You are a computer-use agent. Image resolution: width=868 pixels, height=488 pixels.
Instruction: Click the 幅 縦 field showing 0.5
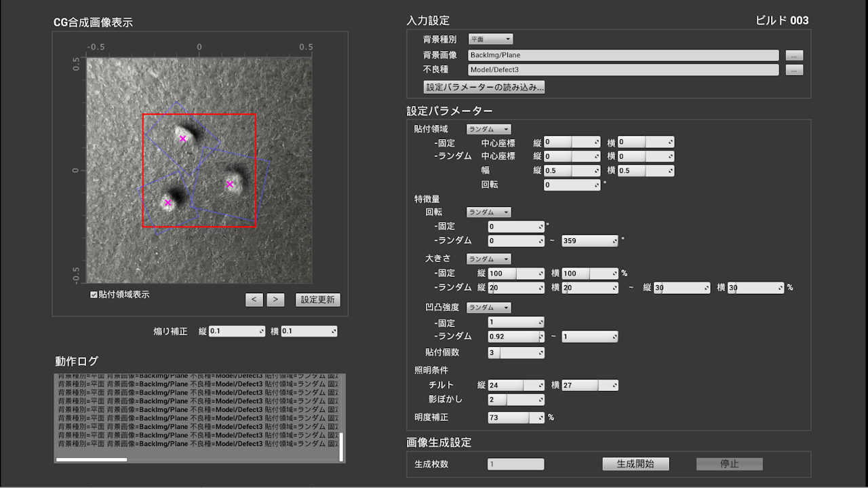(572, 170)
